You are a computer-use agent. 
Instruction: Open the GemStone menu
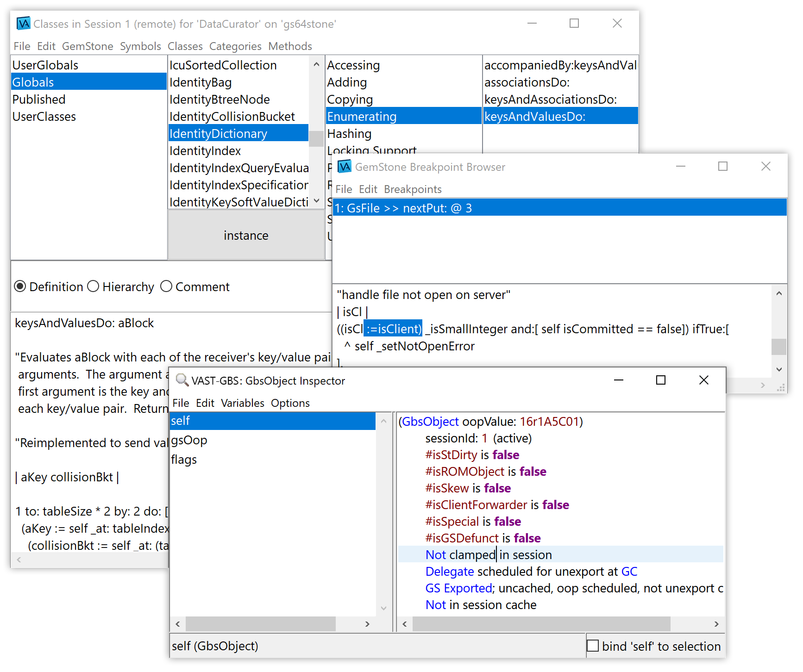point(88,46)
